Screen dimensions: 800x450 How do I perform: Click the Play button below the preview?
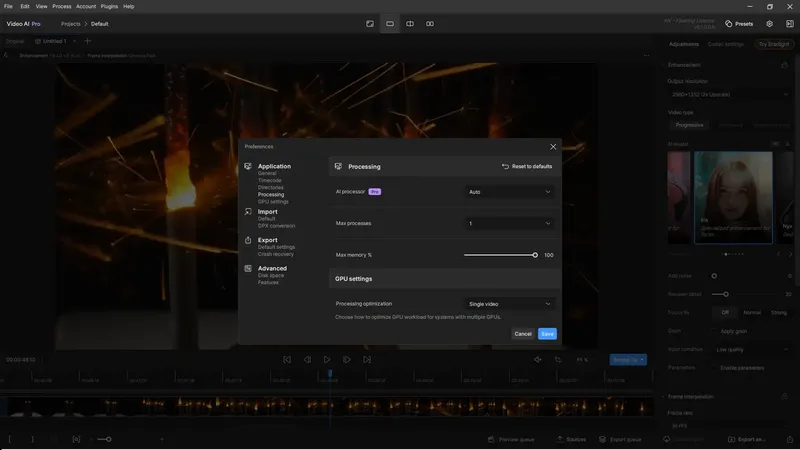(x=327, y=359)
